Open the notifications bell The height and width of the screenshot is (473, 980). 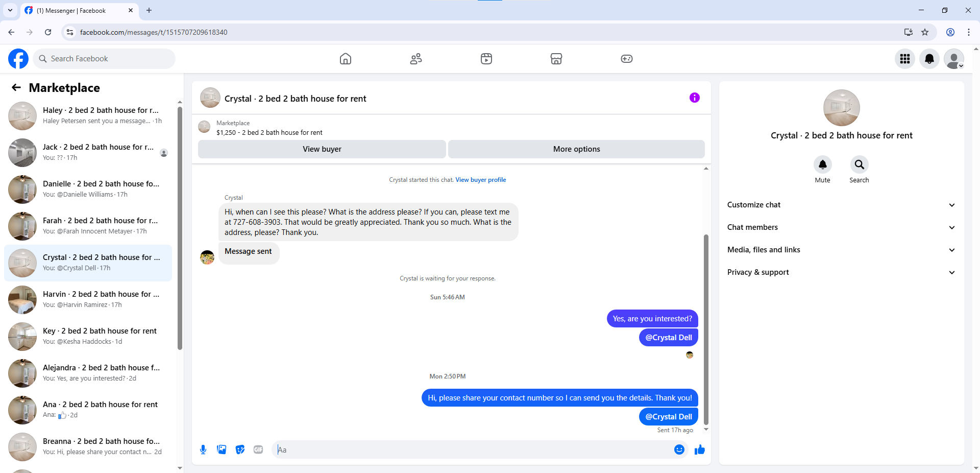(x=929, y=59)
